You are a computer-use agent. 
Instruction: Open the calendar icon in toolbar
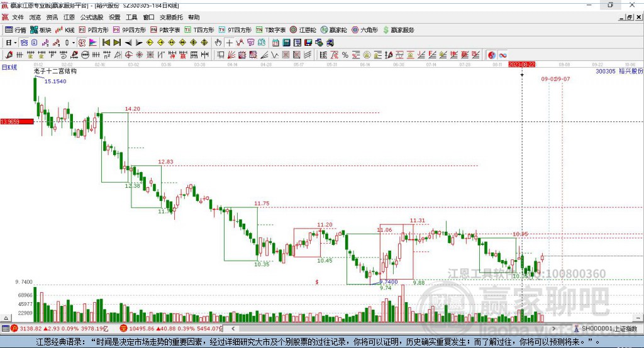click(x=275, y=43)
